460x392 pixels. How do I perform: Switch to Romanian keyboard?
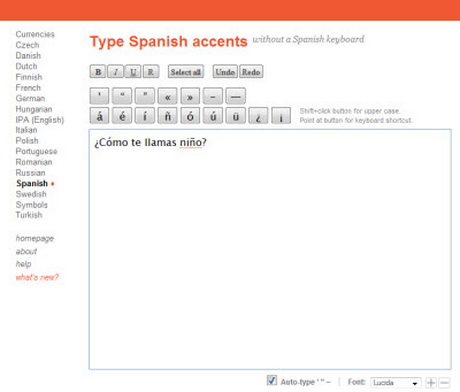[x=34, y=162]
